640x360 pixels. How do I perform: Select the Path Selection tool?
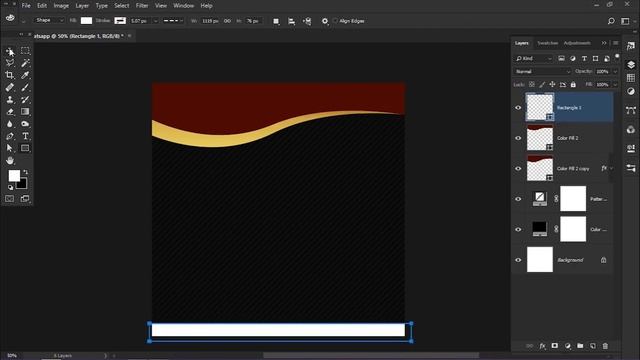10,148
